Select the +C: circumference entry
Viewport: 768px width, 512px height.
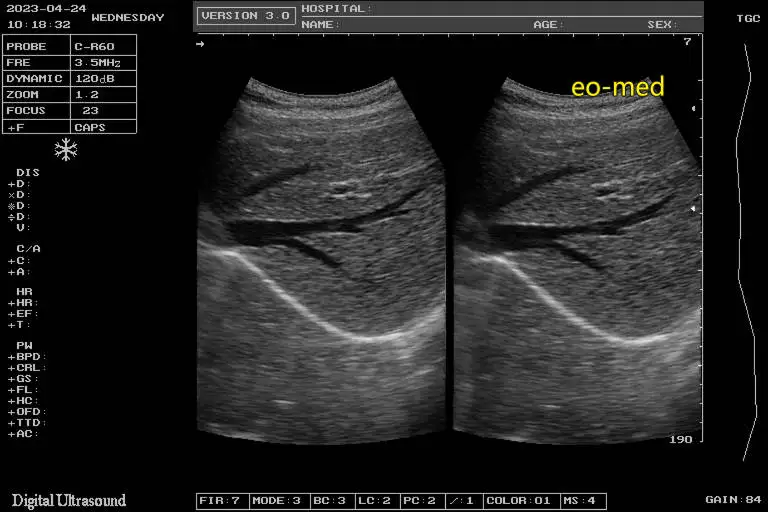19,261
